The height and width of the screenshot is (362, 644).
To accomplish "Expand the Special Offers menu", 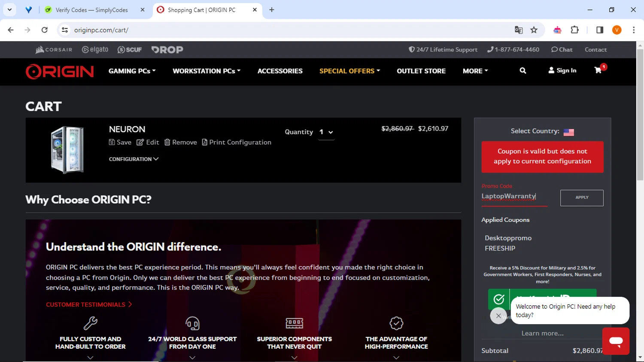I will tap(349, 71).
